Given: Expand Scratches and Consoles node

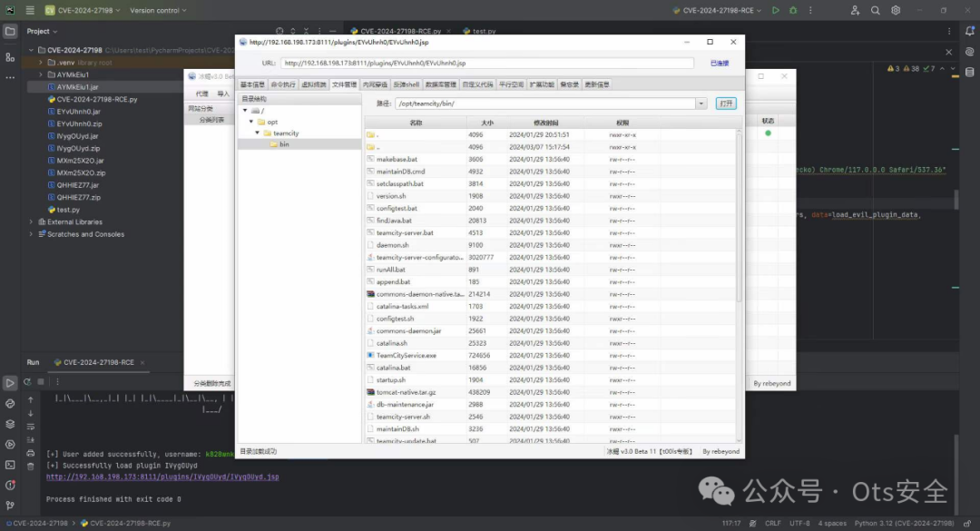Looking at the screenshot, I should pyautogui.click(x=31, y=234).
